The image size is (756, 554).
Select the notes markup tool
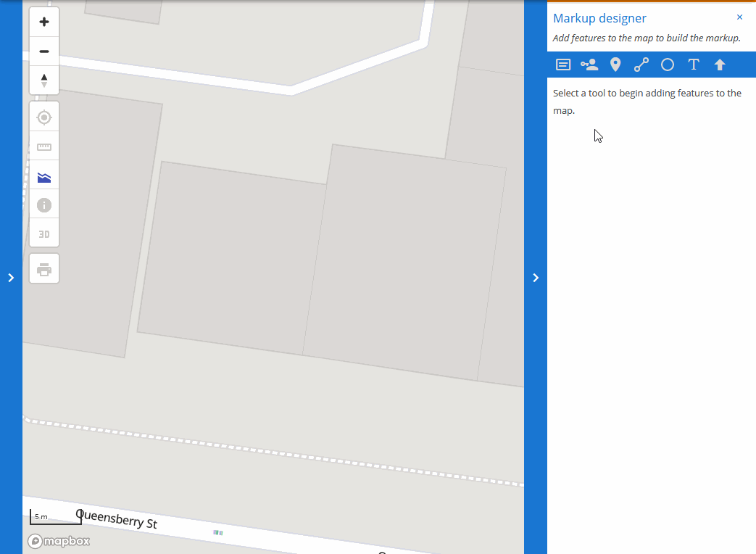click(562, 65)
